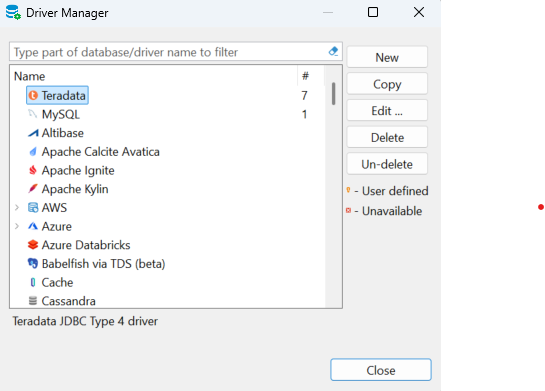Sort by the Name column header
The width and height of the screenshot is (545, 391).
coord(153,76)
